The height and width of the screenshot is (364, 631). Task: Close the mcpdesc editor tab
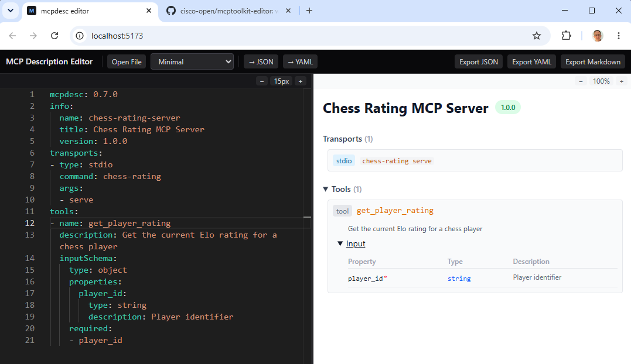point(148,11)
